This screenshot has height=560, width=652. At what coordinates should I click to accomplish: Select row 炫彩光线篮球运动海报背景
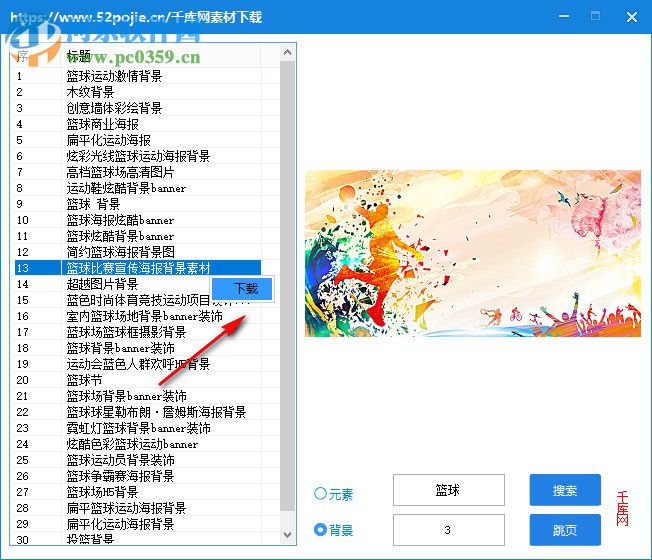(138, 156)
